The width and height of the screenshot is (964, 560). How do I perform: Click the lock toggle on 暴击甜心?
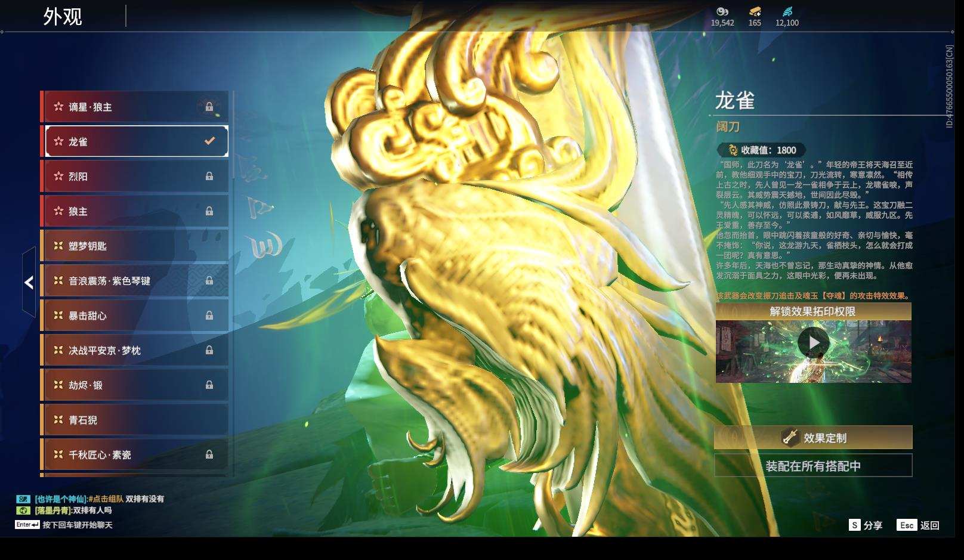click(x=210, y=315)
